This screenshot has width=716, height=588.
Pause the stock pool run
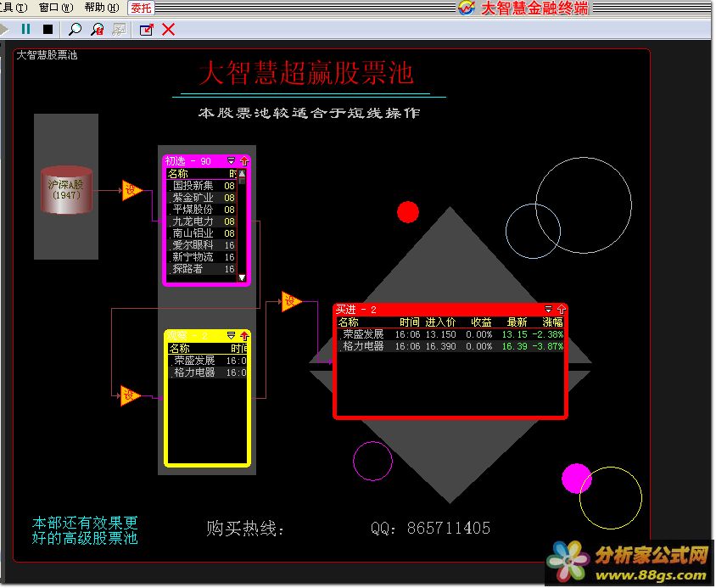click(x=25, y=30)
